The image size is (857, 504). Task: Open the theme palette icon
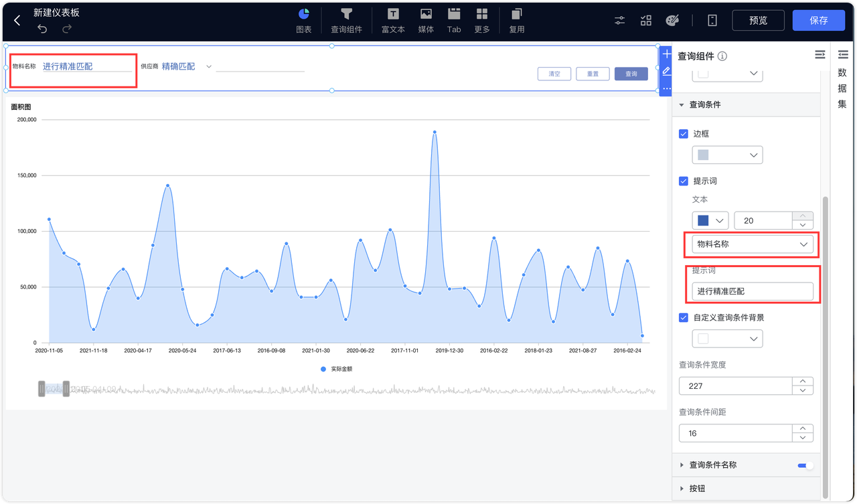coord(673,21)
